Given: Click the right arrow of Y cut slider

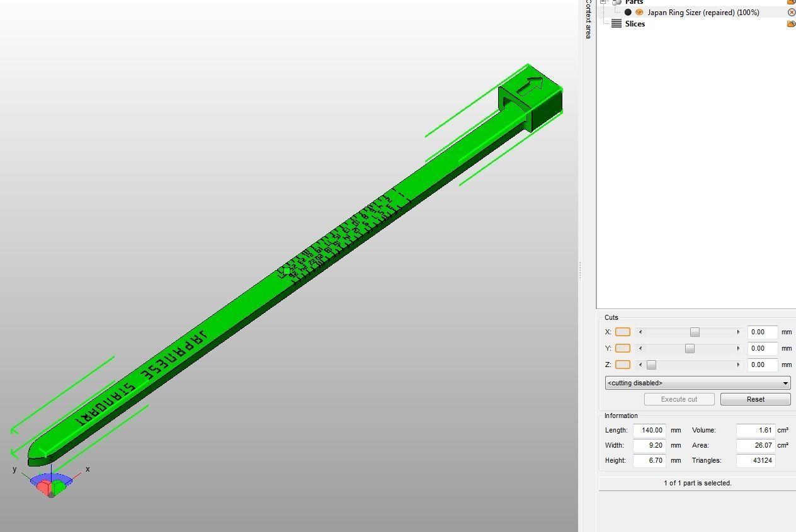Looking at the screenshot, I should 738,348.
